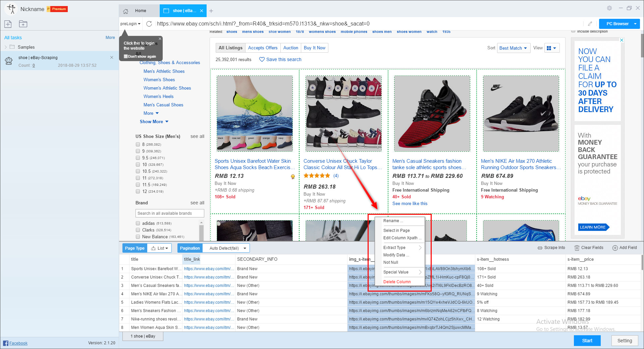The image size is (644, 349).
Task: Open the settings gear icon
Action: click(x=609, y=8)
